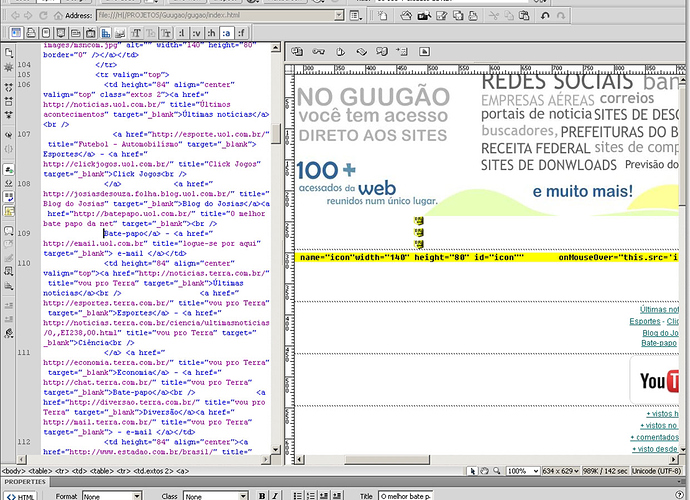
Task: Click code line number 109
Action: [x=24, y=233]
